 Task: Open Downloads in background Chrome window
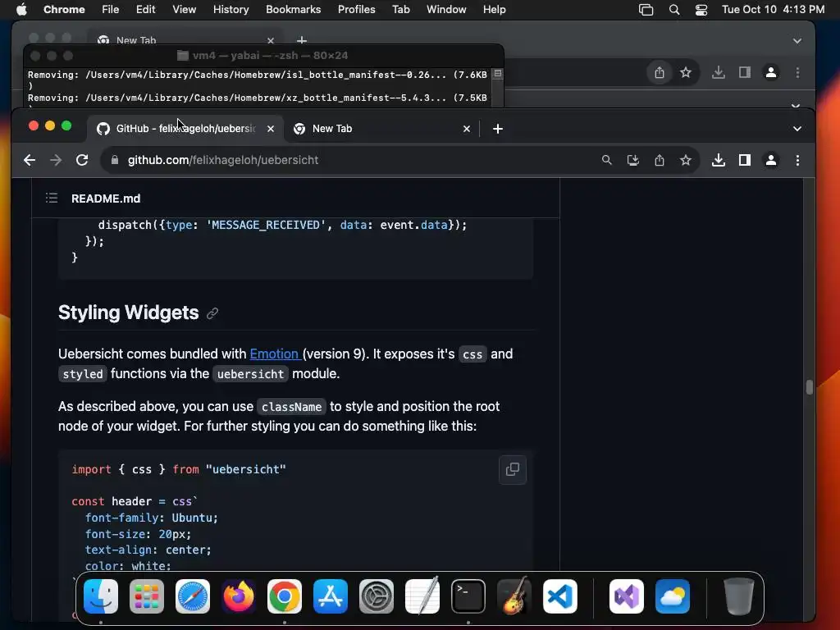pos(719,72)
